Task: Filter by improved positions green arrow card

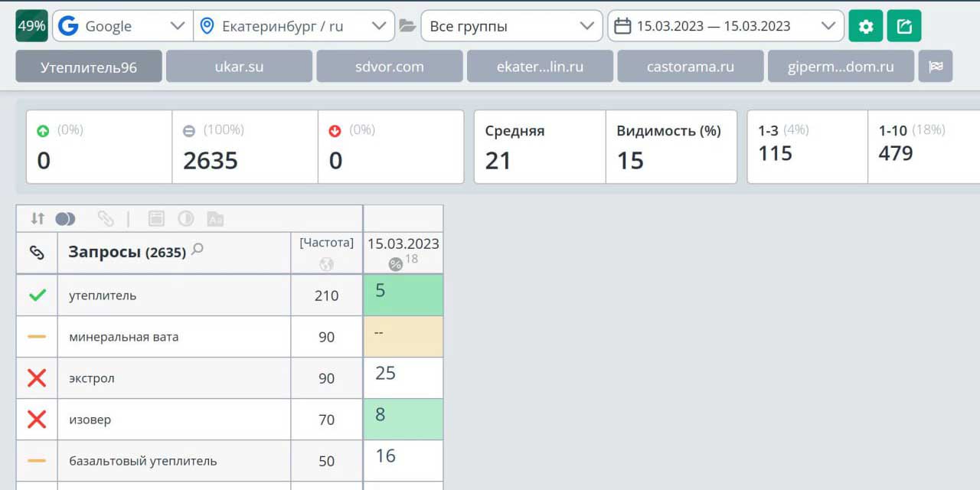Action: click(100, 147)
